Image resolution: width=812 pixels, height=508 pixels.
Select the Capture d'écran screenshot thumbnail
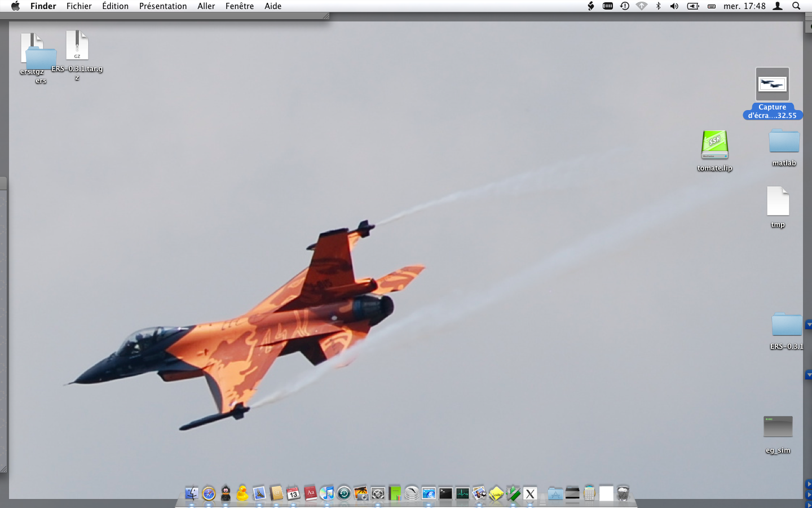coord(772,85)
